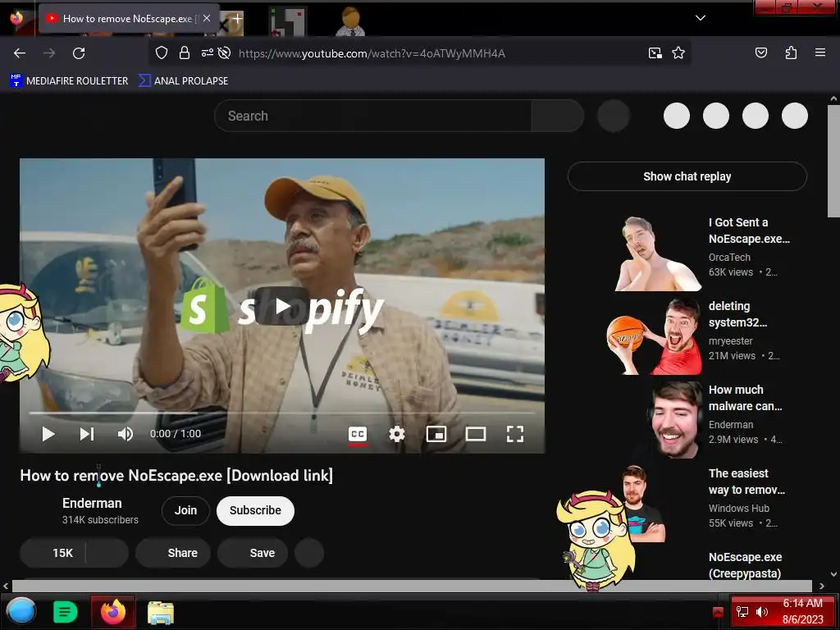Open the system tray volume icon
This screenshot has height=630, width=840.
[762, 612]
